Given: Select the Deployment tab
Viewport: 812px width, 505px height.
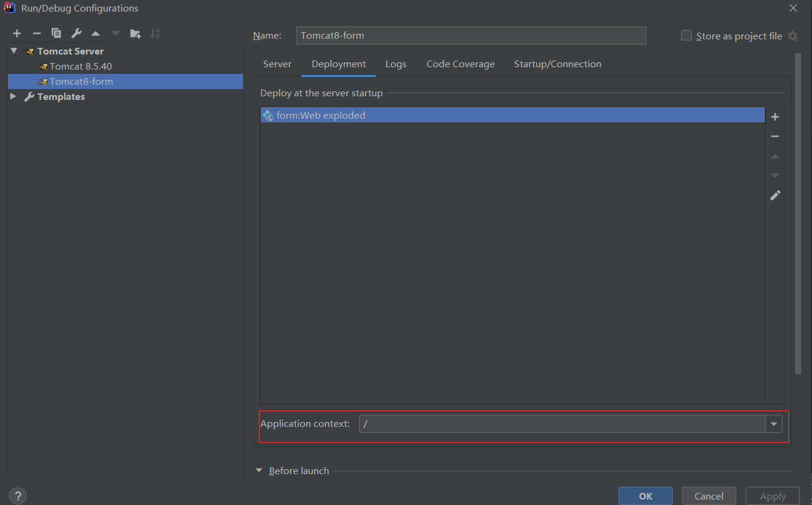Looking at the screenshot, I should (339, 64).
